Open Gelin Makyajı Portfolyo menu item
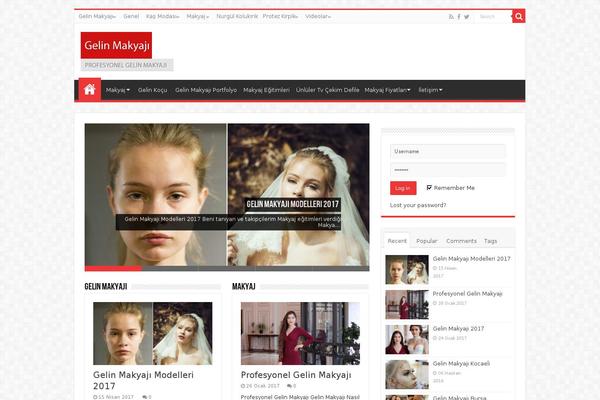The width and height of the screenshot is (600, 400). point(206,90)
